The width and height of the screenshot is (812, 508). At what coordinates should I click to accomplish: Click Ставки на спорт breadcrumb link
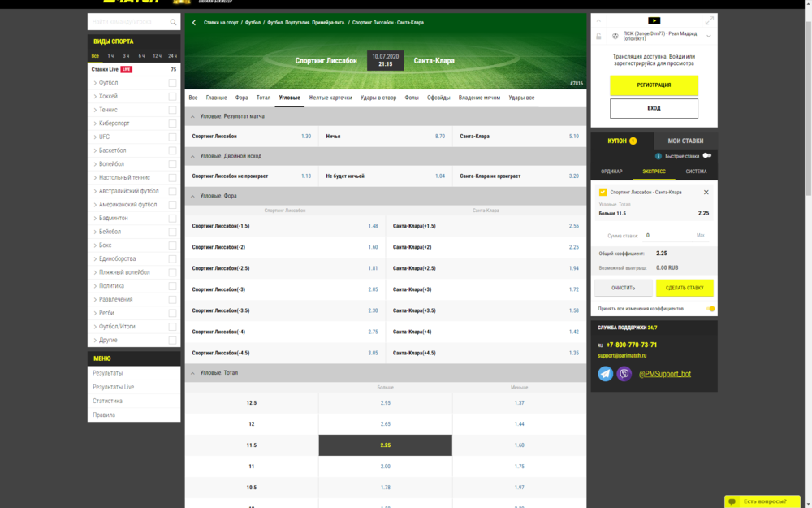click(221, 23)
